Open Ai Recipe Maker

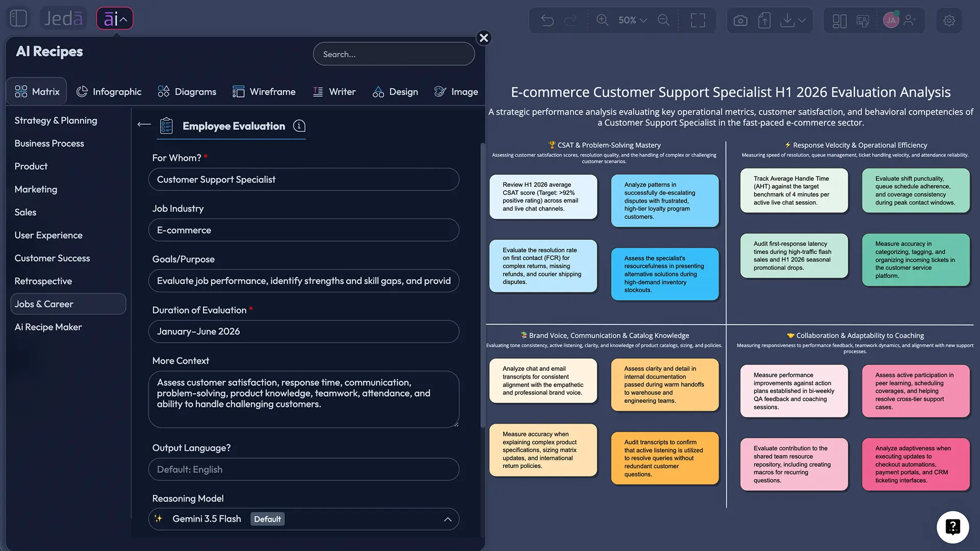48,327
